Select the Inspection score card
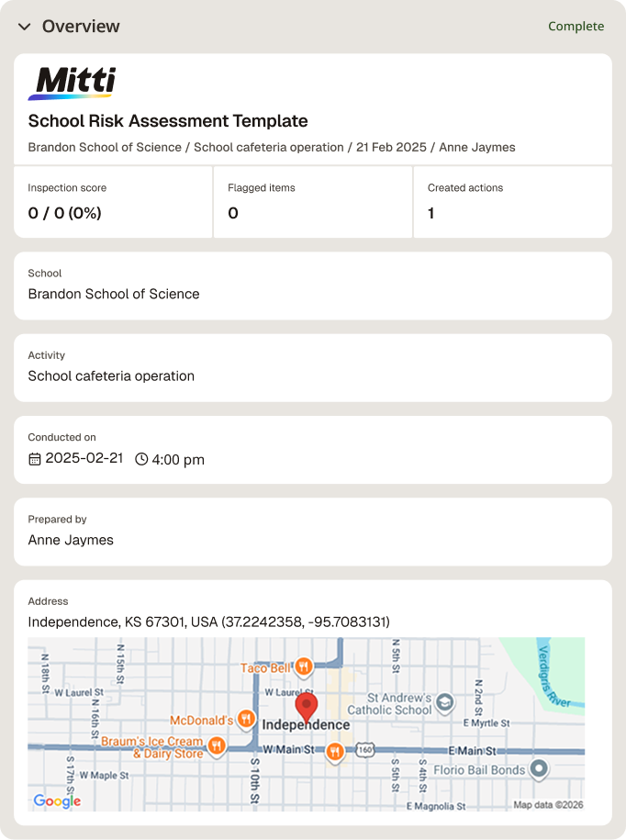 113,202
